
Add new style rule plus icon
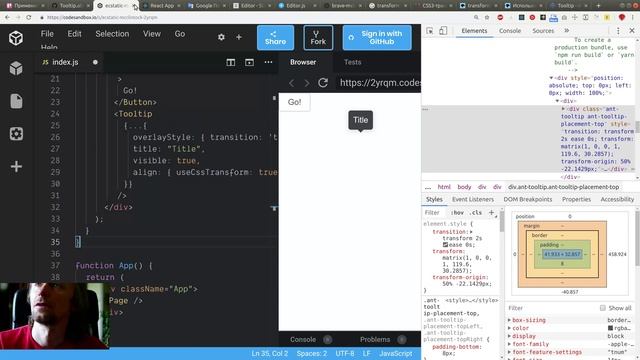point(491,212)
